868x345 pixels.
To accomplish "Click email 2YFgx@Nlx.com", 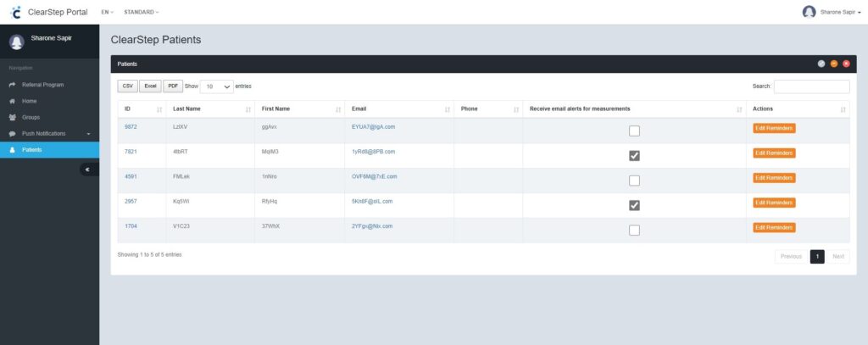I will pyautogui.click(x=372, y=226).
